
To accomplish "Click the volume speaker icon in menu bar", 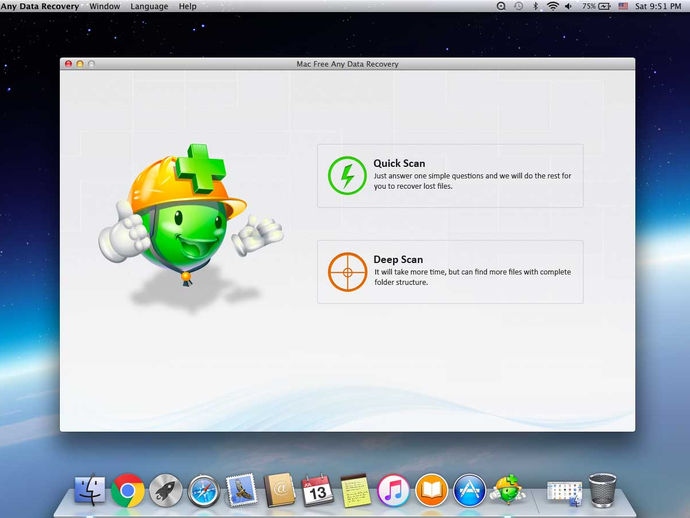I will coord(569,6).
